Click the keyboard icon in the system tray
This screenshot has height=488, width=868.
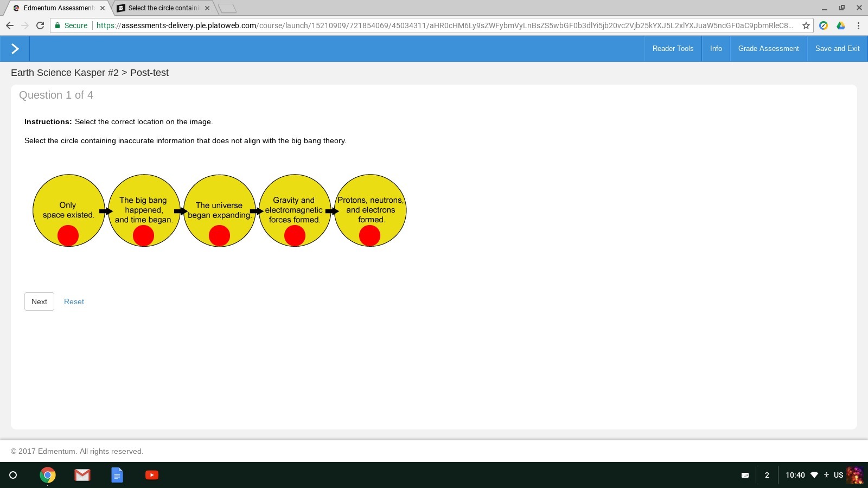pos(745,475)
